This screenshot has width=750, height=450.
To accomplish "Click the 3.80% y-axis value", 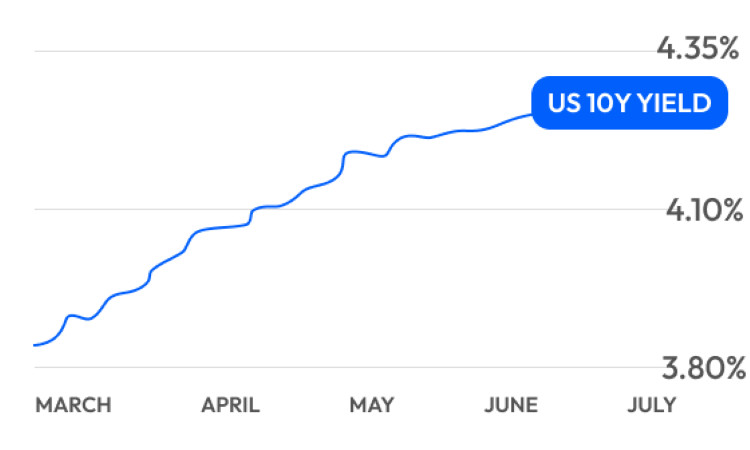I will point(704,368).
